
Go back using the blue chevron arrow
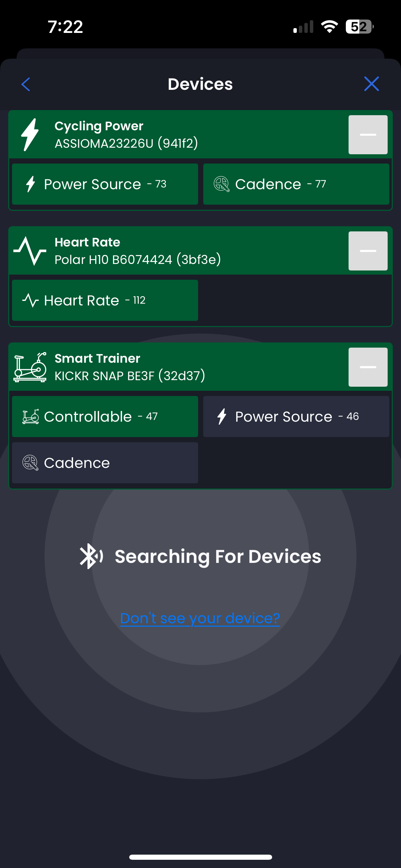point(26,84)
